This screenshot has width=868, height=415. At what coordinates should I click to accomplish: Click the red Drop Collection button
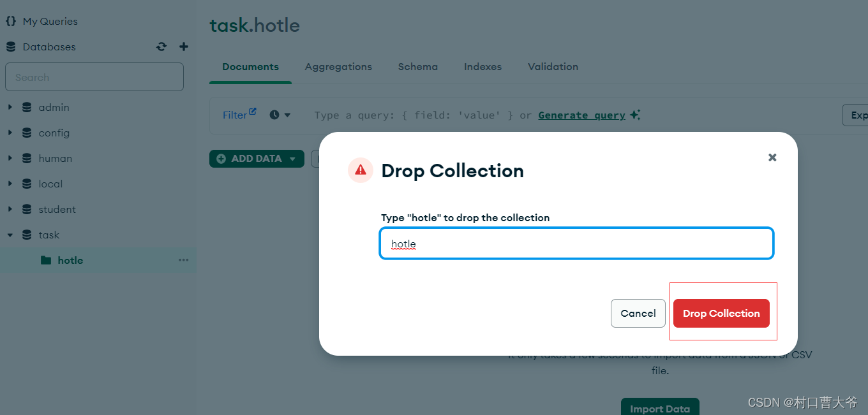click(721, 314)
